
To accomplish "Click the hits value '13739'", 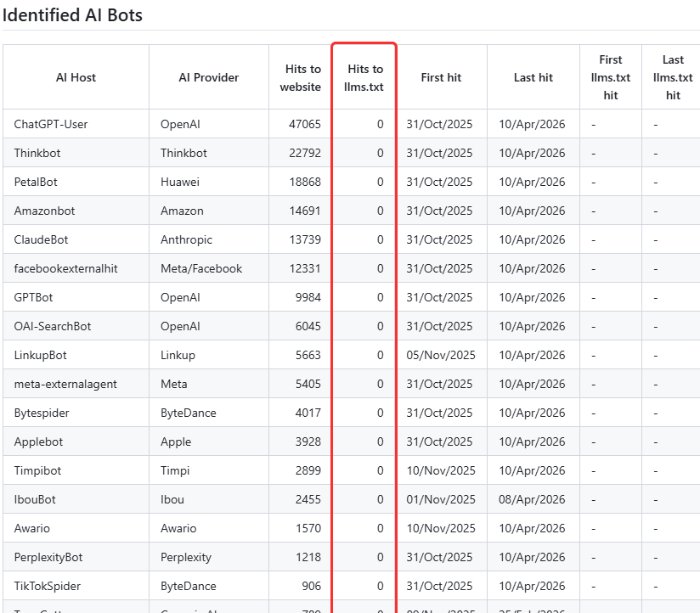I will pyautogui.click(x=305, y=239).
